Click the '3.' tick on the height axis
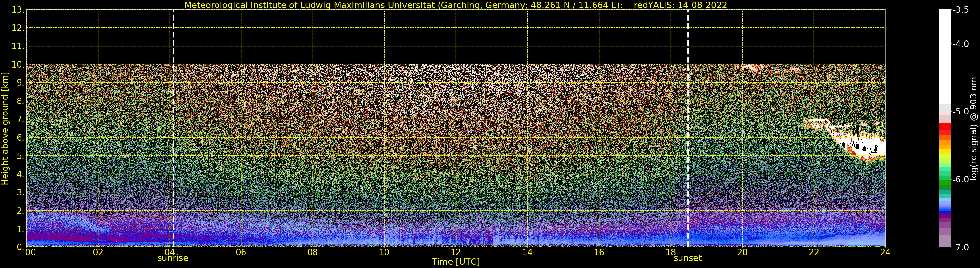The width and height of the screenshot is (980, 268). coord(20,193)
